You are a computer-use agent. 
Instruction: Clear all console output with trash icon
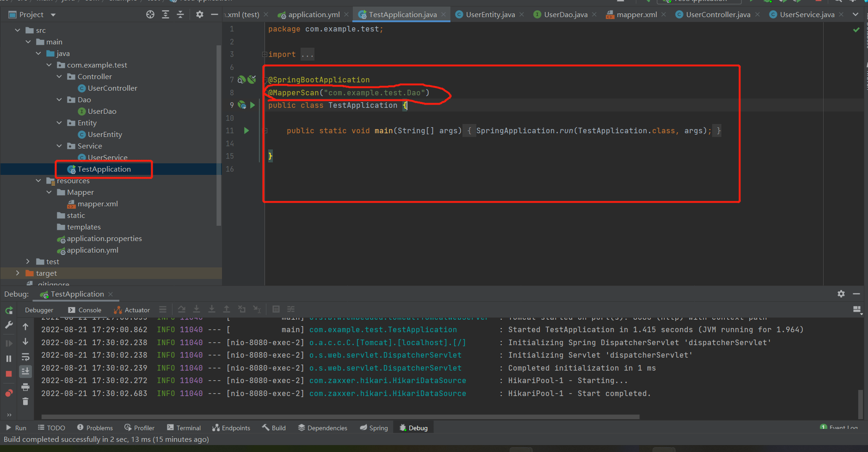tap(25, 402)
